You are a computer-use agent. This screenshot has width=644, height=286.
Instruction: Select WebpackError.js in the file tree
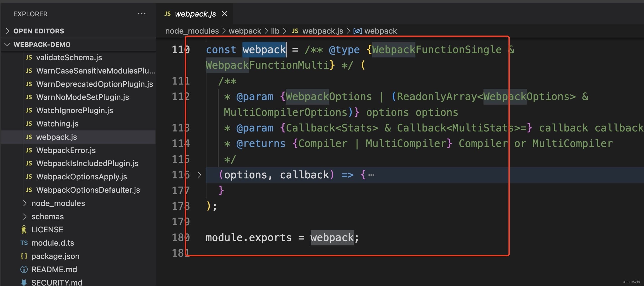(x=66, y=150)
